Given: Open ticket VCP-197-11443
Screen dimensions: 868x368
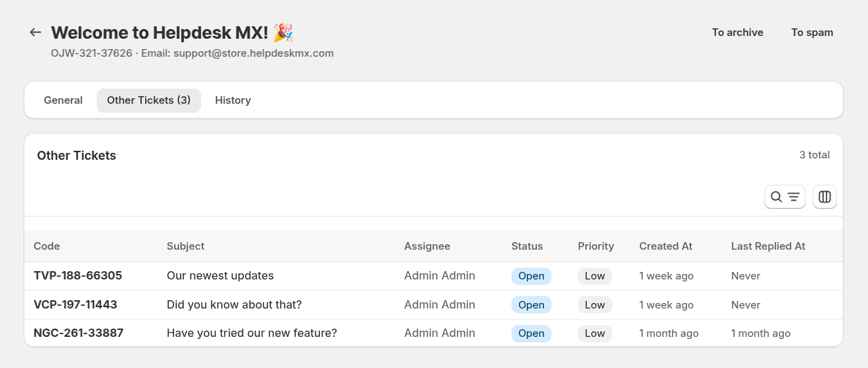Looking at the screenshot, I should [75, 305].
